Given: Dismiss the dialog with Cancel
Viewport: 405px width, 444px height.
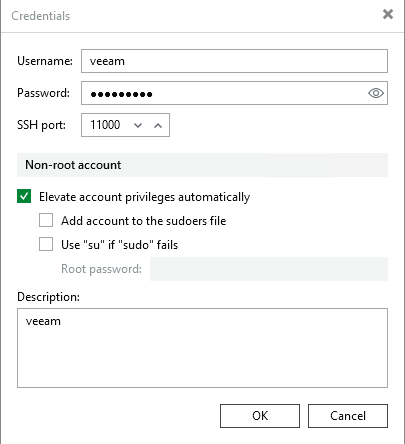Looking at the screenshot, I should pyautogui.click(x=348, y=416).
